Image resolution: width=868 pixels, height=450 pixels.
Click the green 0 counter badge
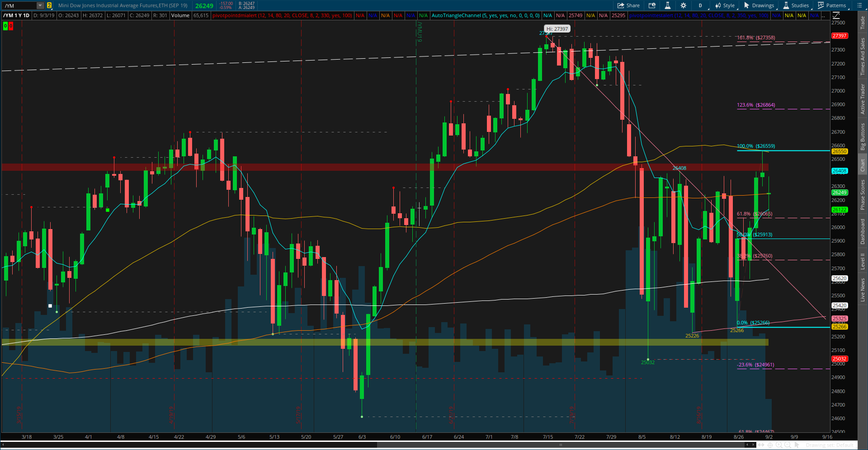(x=5, y=26)
